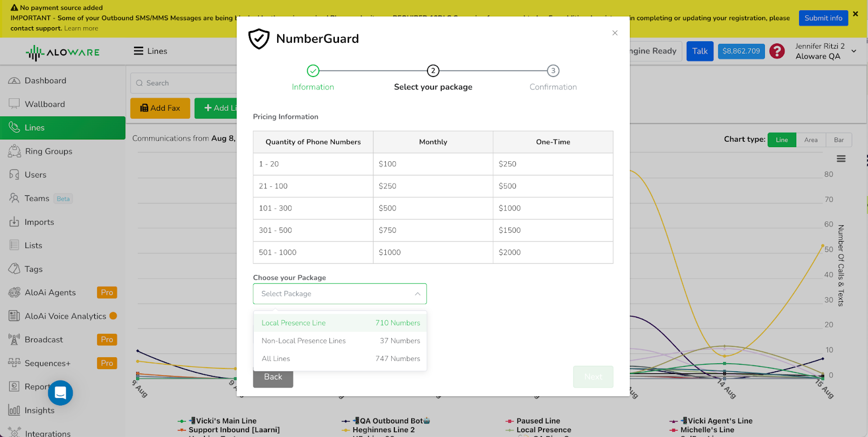Click the 301 - 500 quantity cell
The height and width of the screenshot is (437, 868).
click(313, 230)
